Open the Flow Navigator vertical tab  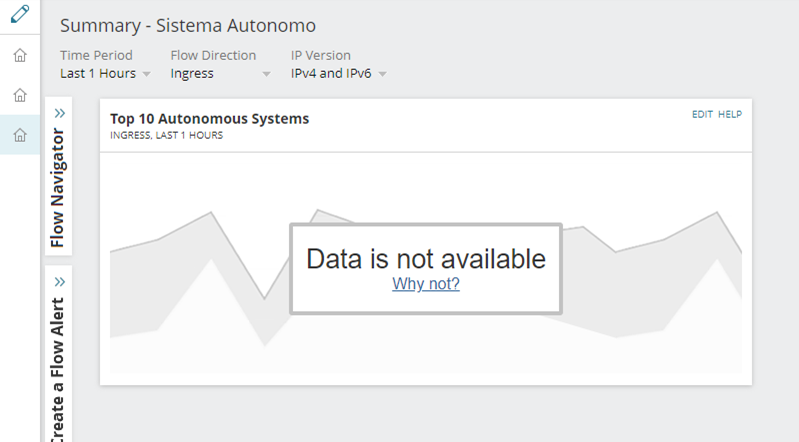[58, 187]
